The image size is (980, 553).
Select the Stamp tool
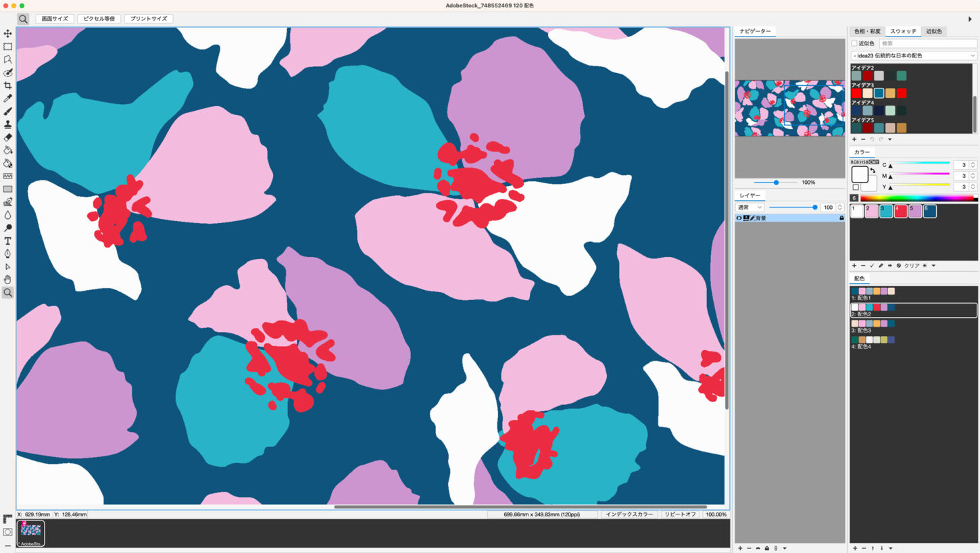[7, 124]
